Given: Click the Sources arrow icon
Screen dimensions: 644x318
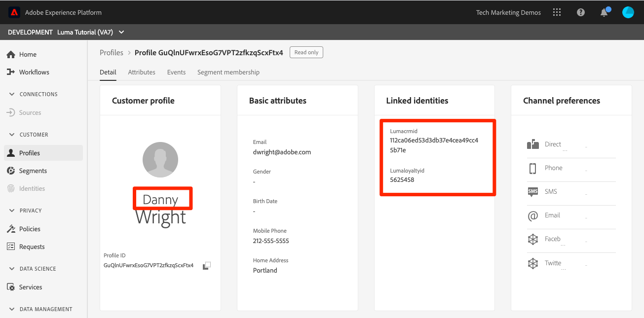Looking at the screenshot, I should click(x=11, y=112).
